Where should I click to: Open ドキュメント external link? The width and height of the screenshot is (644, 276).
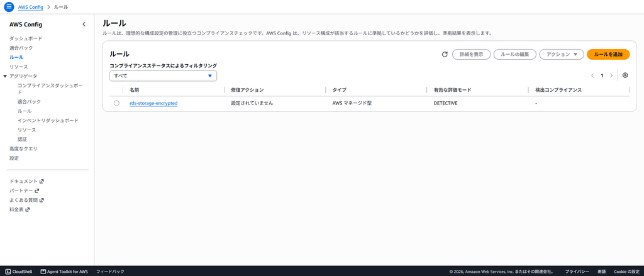26,181
